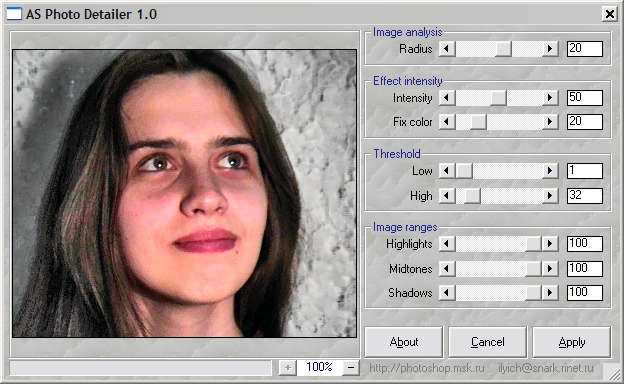Increase Intensity with its right arrow
Viewport: 624px width, 384px height.
coord(550,98)
